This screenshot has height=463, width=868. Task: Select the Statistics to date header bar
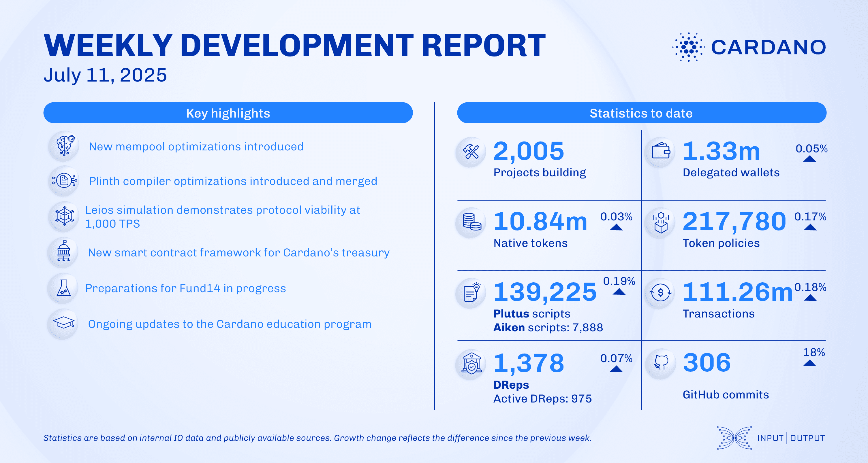point(642,113)
